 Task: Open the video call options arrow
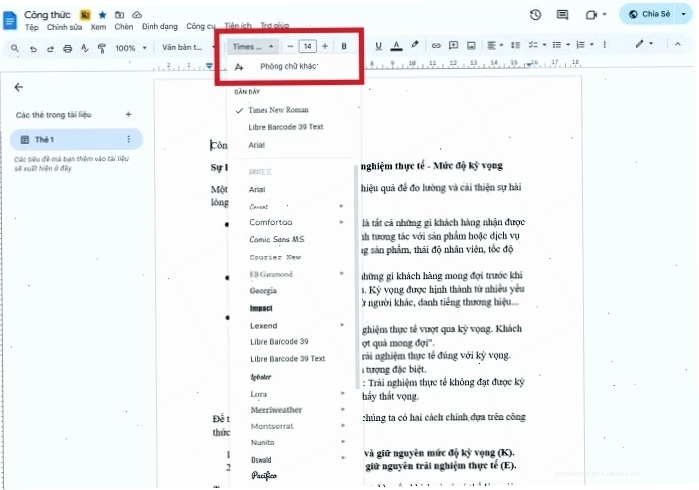604,14
